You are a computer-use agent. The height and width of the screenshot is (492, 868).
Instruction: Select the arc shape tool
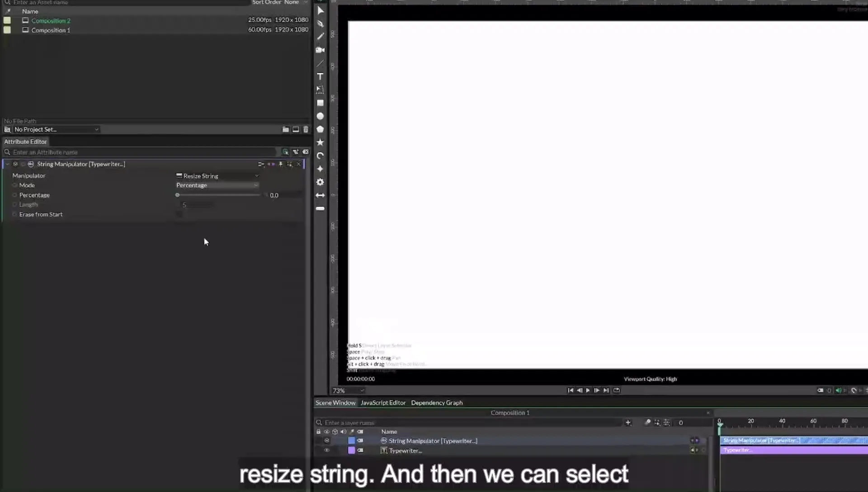(320, 156)
